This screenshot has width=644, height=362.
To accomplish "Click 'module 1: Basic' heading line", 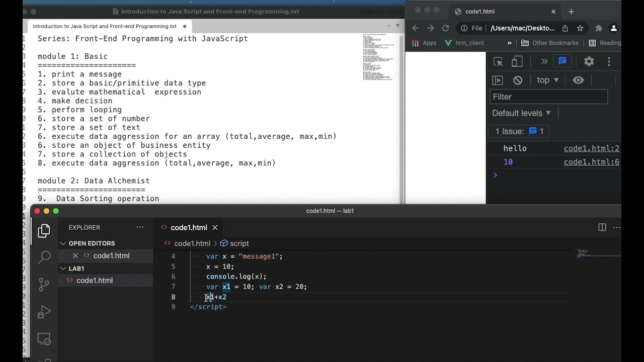I will coord(72,56).
